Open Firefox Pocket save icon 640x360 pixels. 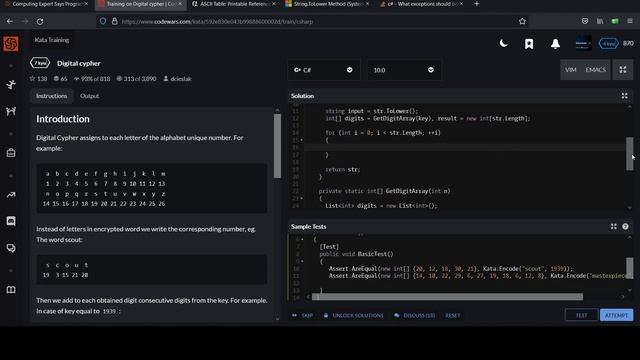[585, 21]
